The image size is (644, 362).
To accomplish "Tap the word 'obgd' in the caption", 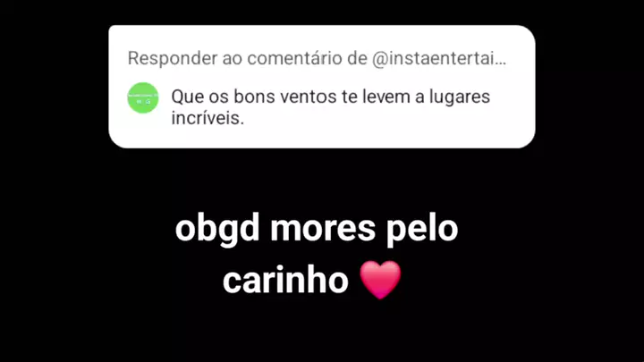I will click(217, 229).
